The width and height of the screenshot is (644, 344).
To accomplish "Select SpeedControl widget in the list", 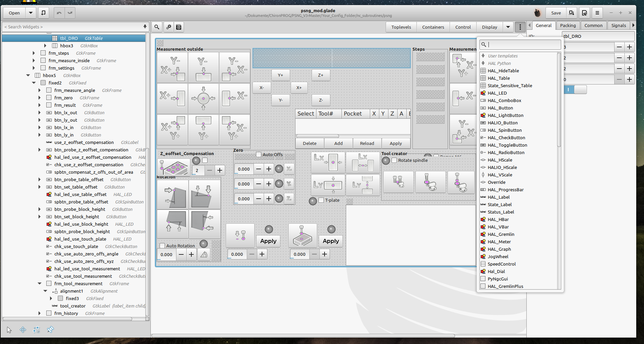I will [x=502, y=264].
